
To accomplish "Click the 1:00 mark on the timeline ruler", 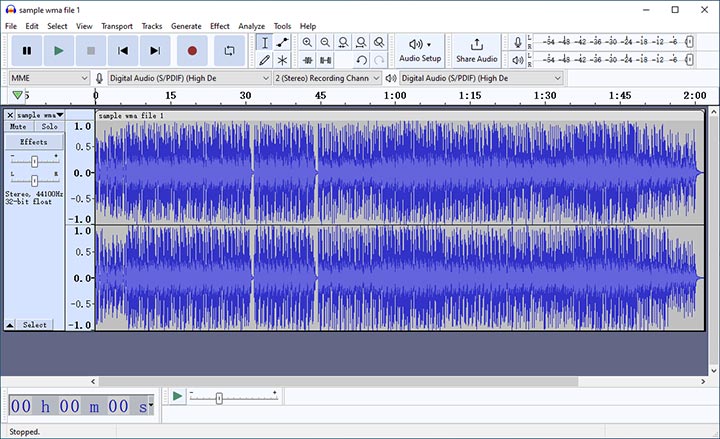I will click(x=395, y=96).
